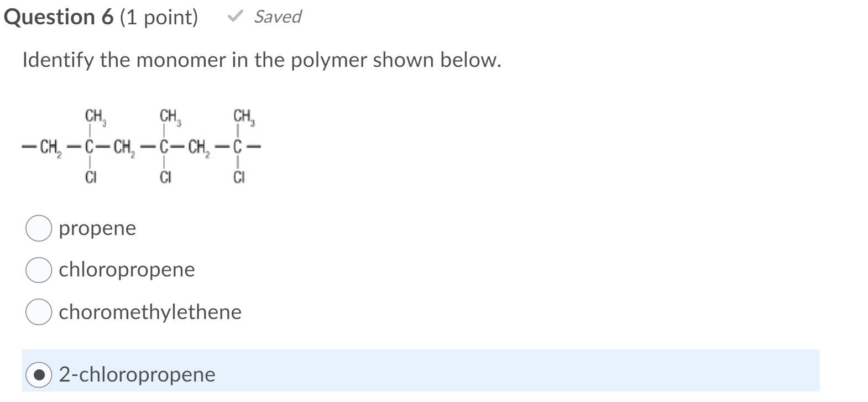The width and height of the screenshot is (868, 402).
Task: Select the chloropropene radio button
Action: 38,270
